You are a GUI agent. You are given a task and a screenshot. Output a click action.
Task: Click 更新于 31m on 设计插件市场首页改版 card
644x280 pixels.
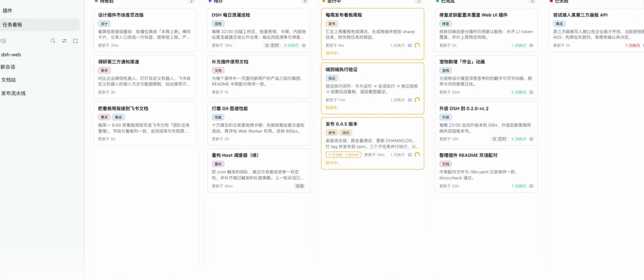[x=108, y=45]
